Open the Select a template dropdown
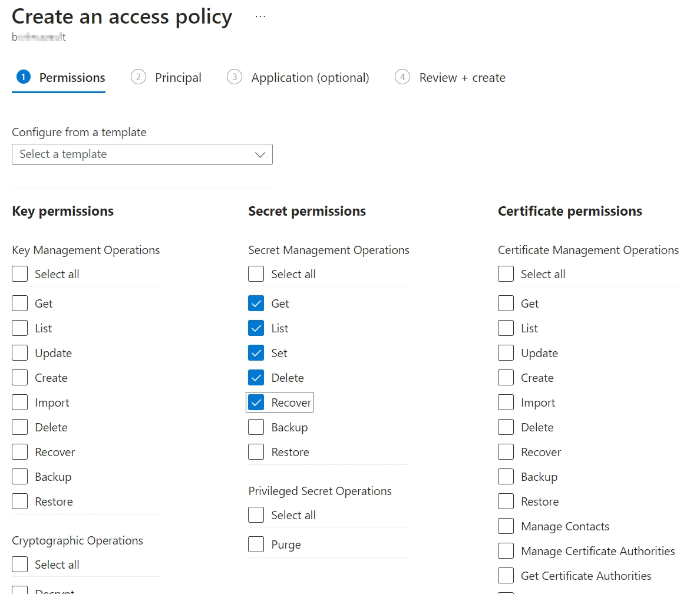 tap(142, 154)
